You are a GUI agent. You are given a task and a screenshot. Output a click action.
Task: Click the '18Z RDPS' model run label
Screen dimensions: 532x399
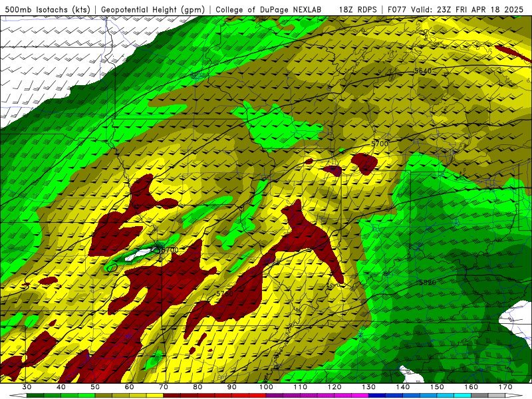click(358, 9)
